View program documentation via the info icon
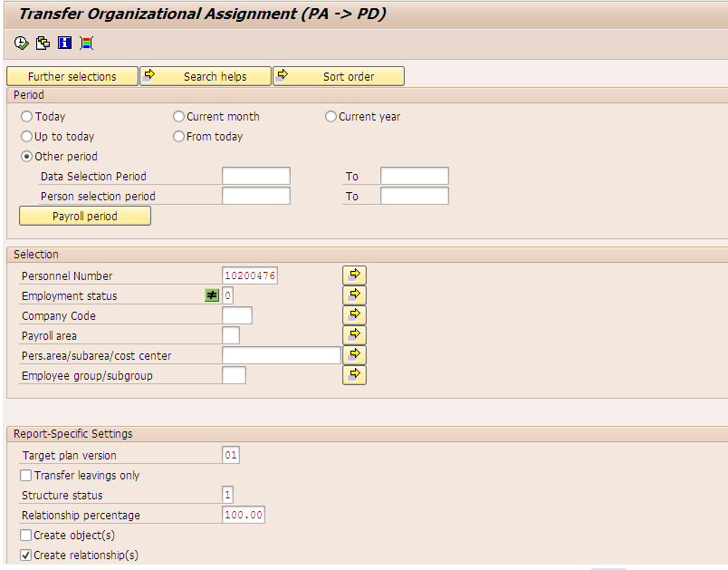The width and height of the screenshot is (728, 570). (x=63, y=43)
